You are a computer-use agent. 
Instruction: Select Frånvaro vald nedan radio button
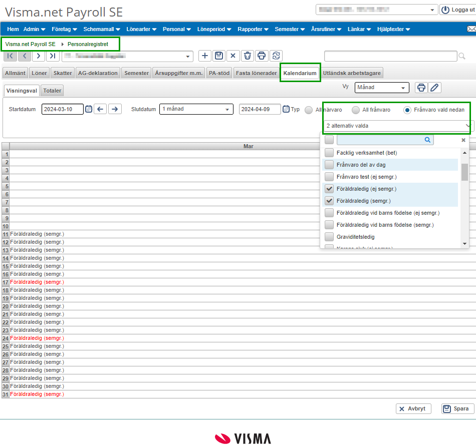(407, 110)
